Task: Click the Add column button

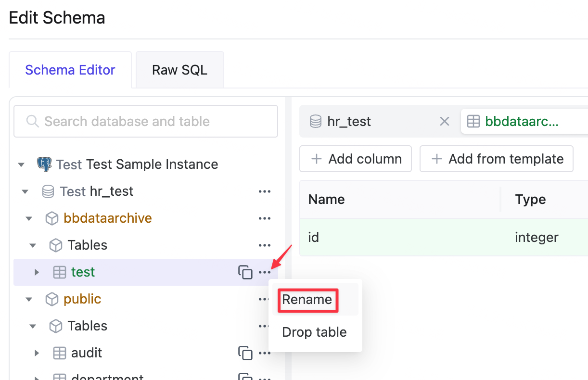Action: click(x=356, y=159)
